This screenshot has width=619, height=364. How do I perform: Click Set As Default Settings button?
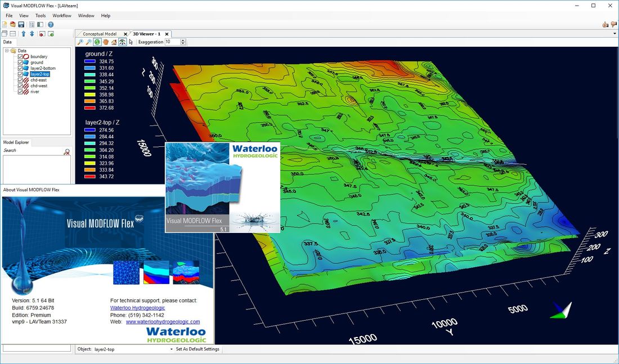tap(198, 349)
